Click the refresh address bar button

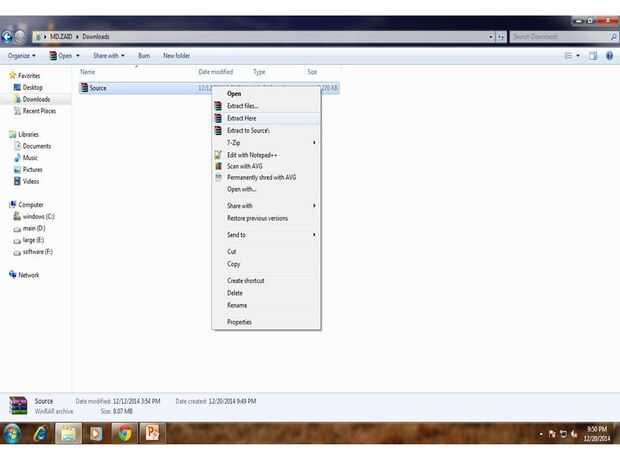tap(501, 37)
